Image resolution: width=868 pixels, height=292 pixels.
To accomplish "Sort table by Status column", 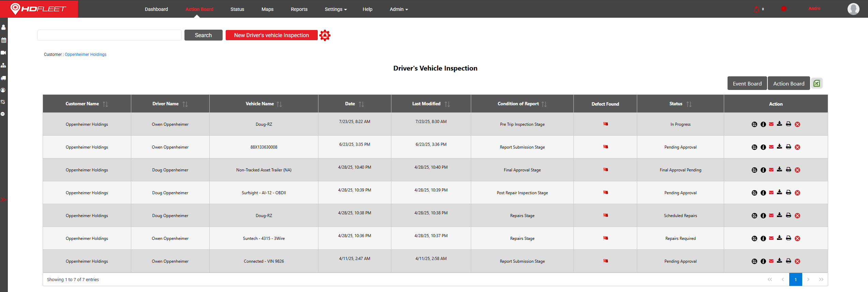I will pos(689,104).
